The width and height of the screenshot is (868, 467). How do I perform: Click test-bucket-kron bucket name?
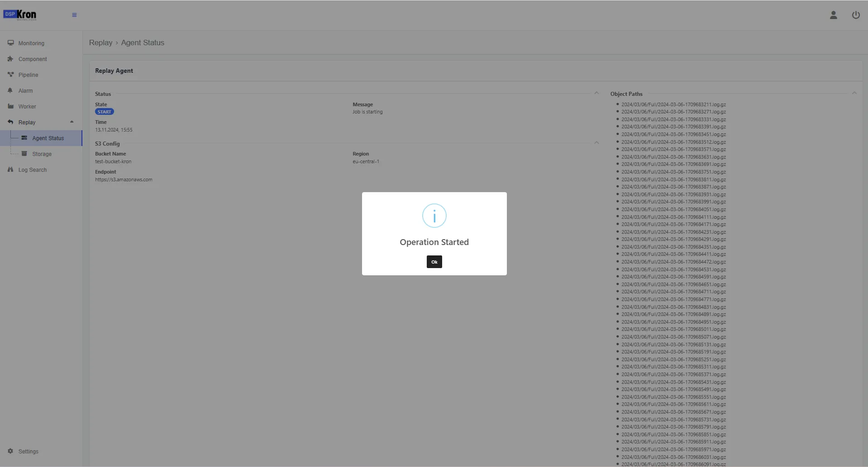click(x=113, y=161)
